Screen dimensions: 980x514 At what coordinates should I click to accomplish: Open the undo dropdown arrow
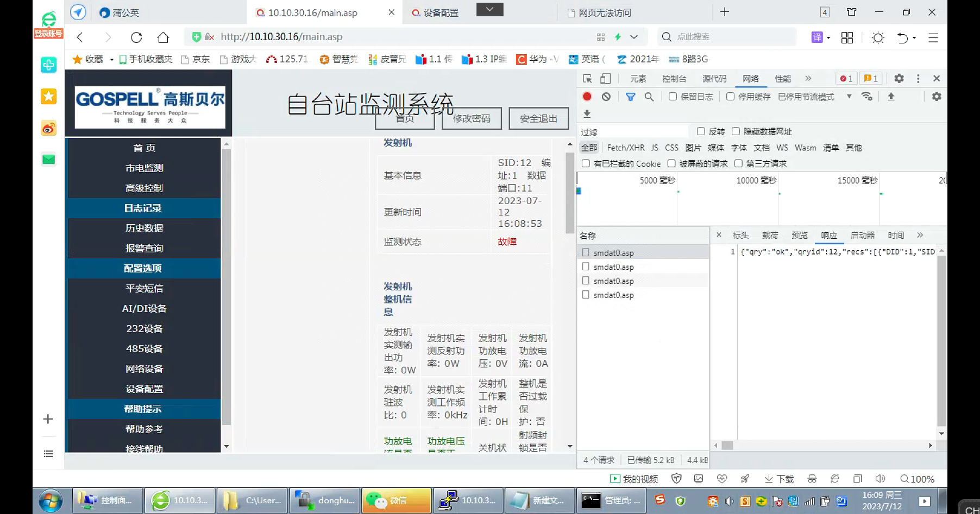point(915,37)
